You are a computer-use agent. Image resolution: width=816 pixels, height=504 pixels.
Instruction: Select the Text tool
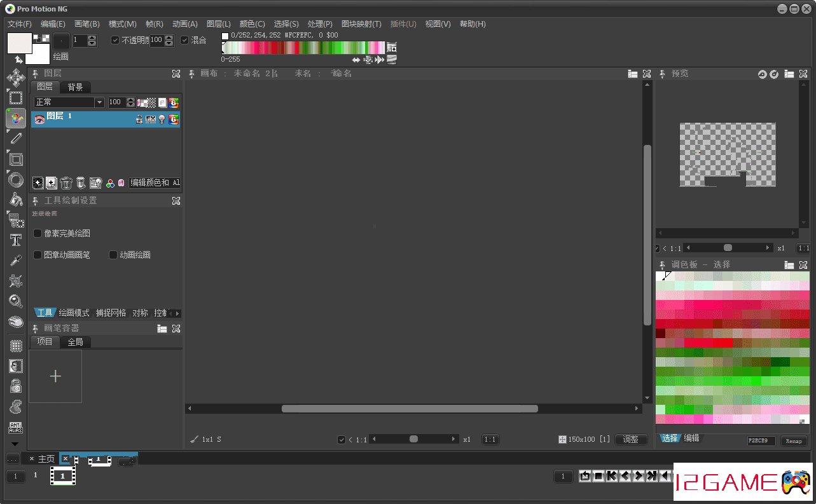pyautogui.click(x=16, y=240)
